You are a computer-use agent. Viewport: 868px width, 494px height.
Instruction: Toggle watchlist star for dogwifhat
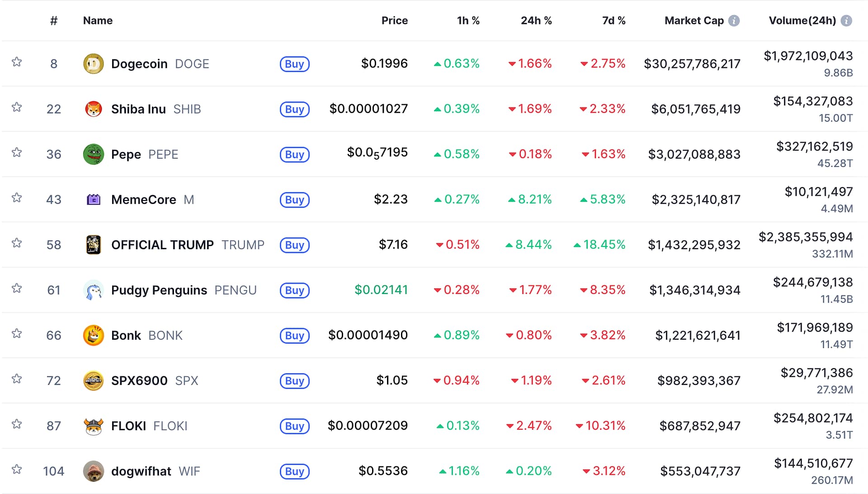tap(17, 469)
